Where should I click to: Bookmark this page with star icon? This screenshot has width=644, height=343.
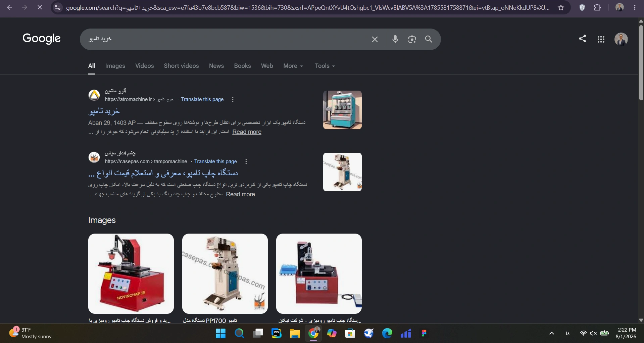coord(561,7)
